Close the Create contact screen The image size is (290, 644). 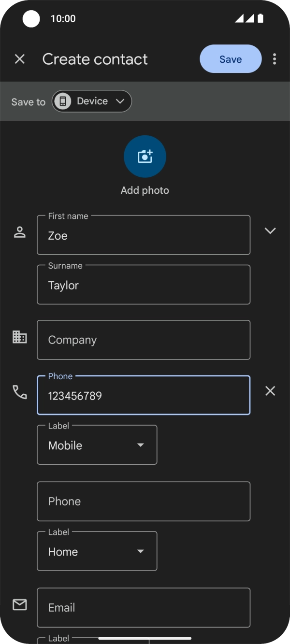click(20, 59)
